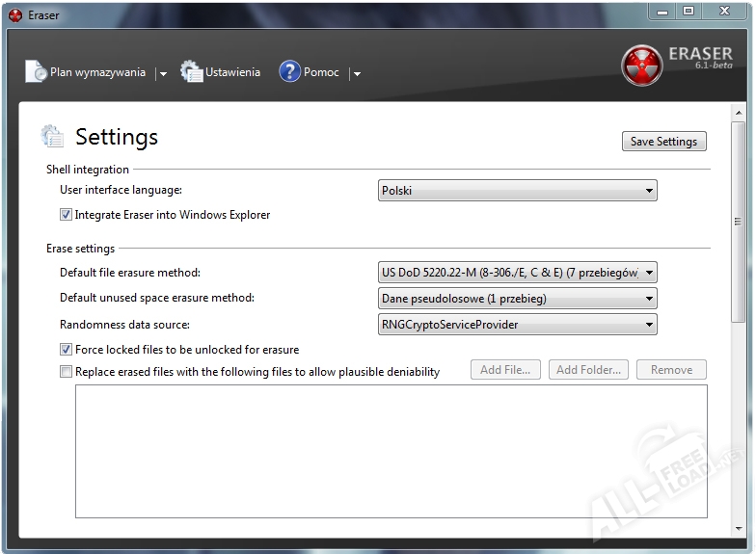Open the Plan wymazywania dropdown arrow
This screenshot has width=756, height=554.
pos(162,73)
